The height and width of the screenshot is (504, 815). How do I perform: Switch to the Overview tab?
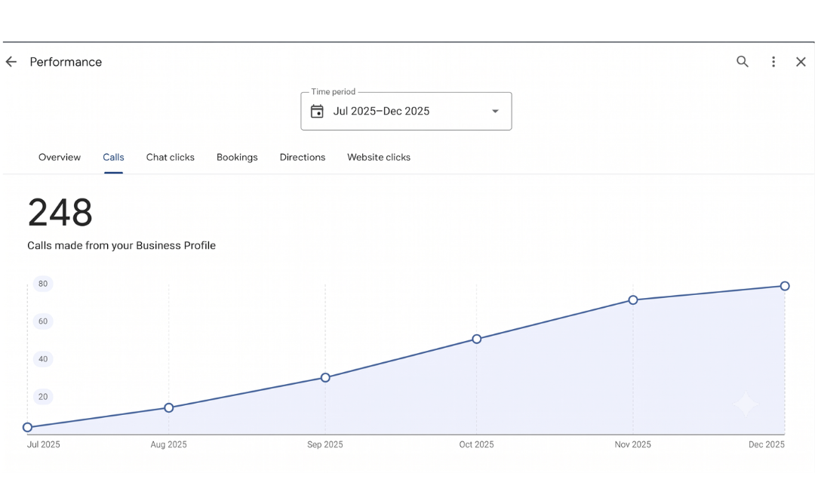60,158
